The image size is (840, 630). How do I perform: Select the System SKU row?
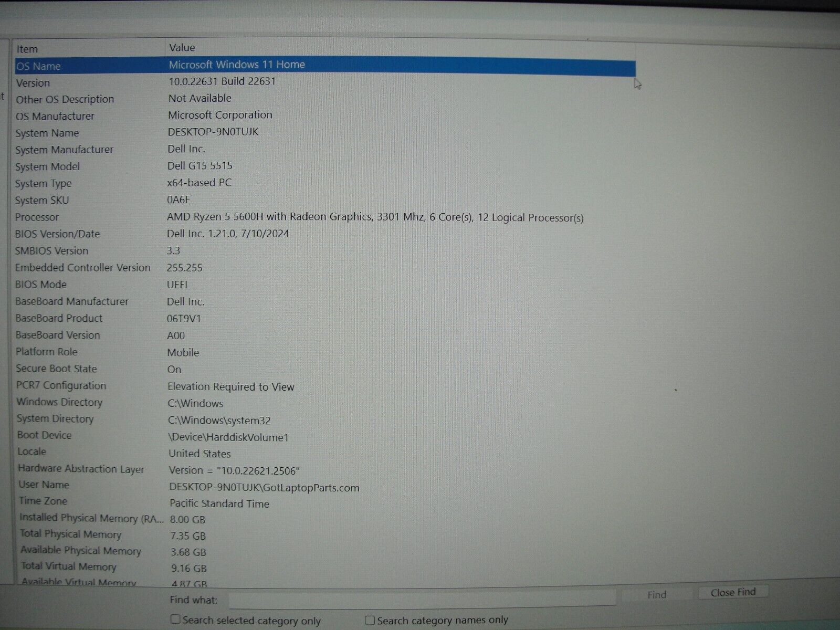[325, 200]
